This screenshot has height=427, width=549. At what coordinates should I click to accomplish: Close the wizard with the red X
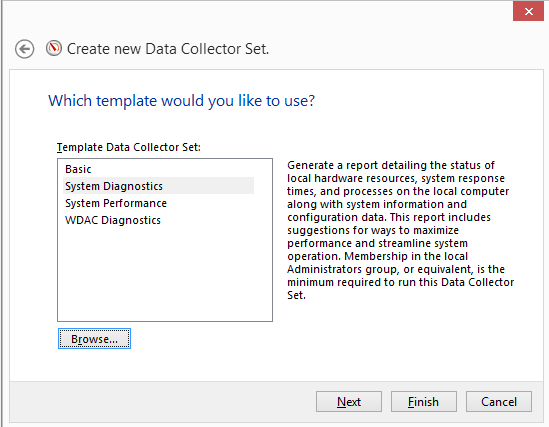(x=528, y=12)
